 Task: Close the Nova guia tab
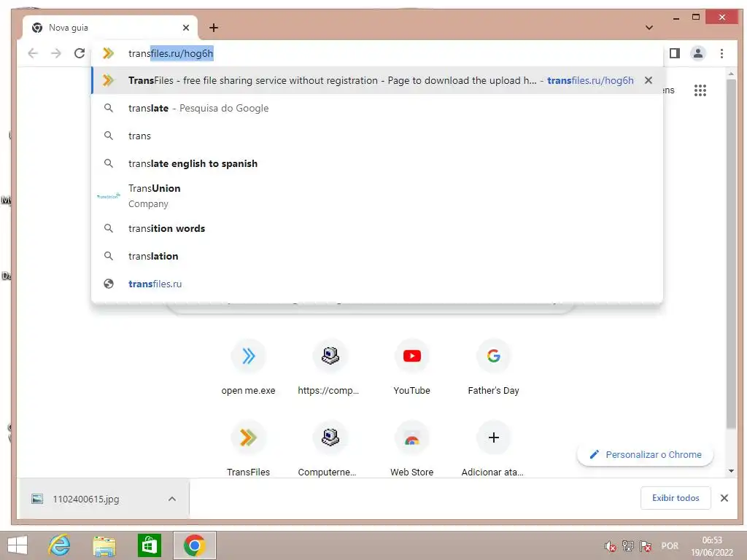point(186,28)
